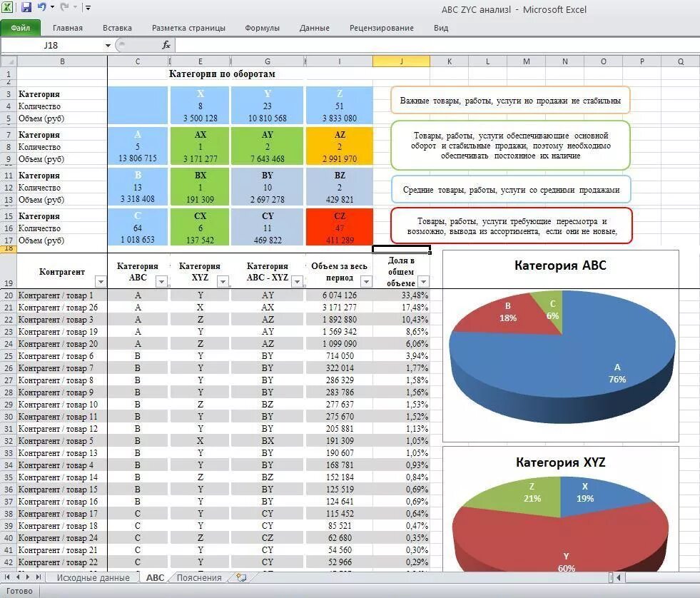Click the Категория ABC chart title
Viewport: 700px width, 598px height.
click(560, 265)
